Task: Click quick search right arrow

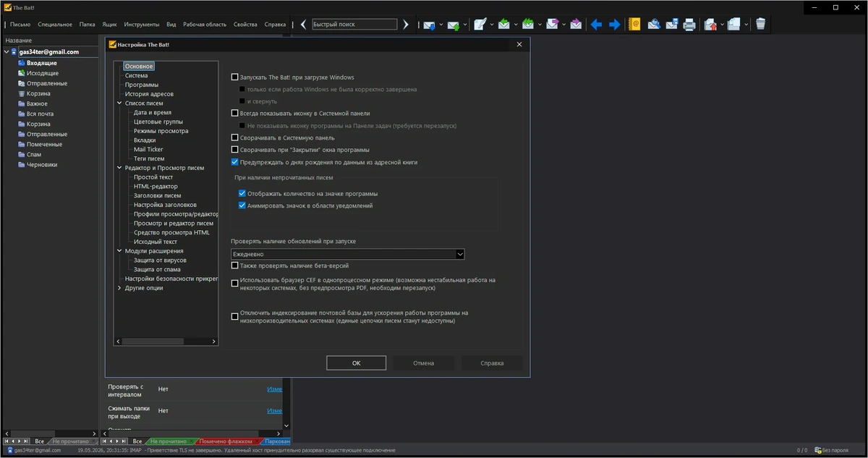Action: coord(406,25)
